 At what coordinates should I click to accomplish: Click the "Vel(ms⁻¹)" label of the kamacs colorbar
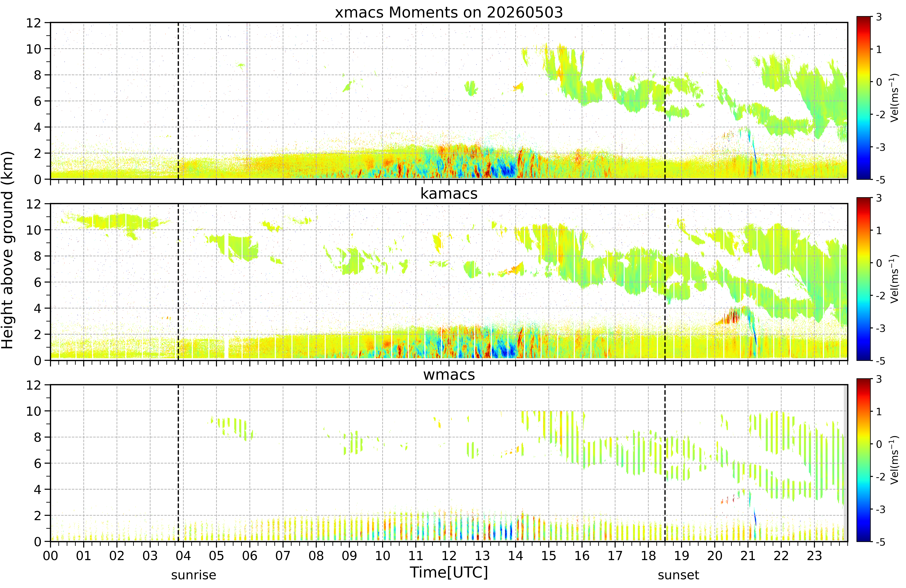tap(894, 279)
